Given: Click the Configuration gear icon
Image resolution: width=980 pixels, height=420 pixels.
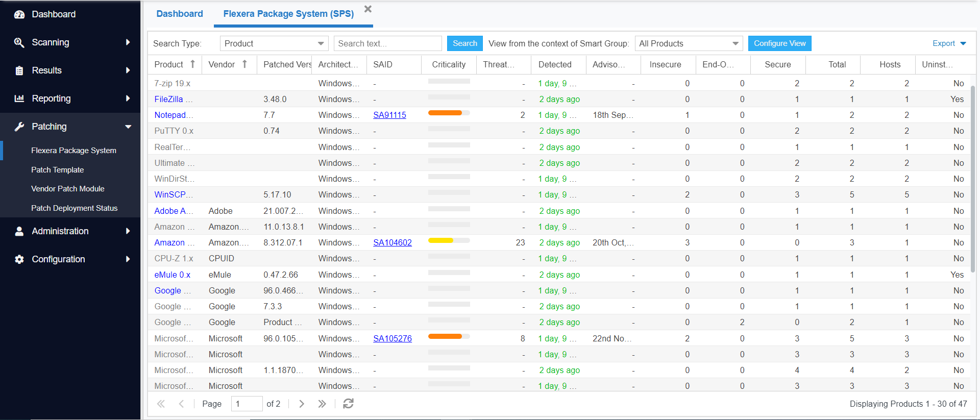Looking at the screenshot, I should click(19, 259).
